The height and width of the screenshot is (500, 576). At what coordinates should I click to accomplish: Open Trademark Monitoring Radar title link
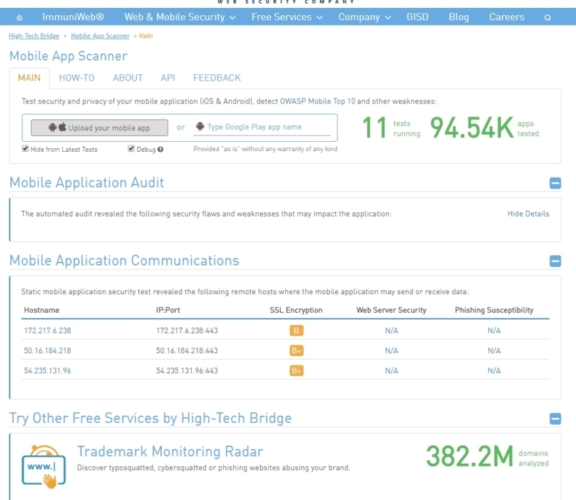click(170, 452)
